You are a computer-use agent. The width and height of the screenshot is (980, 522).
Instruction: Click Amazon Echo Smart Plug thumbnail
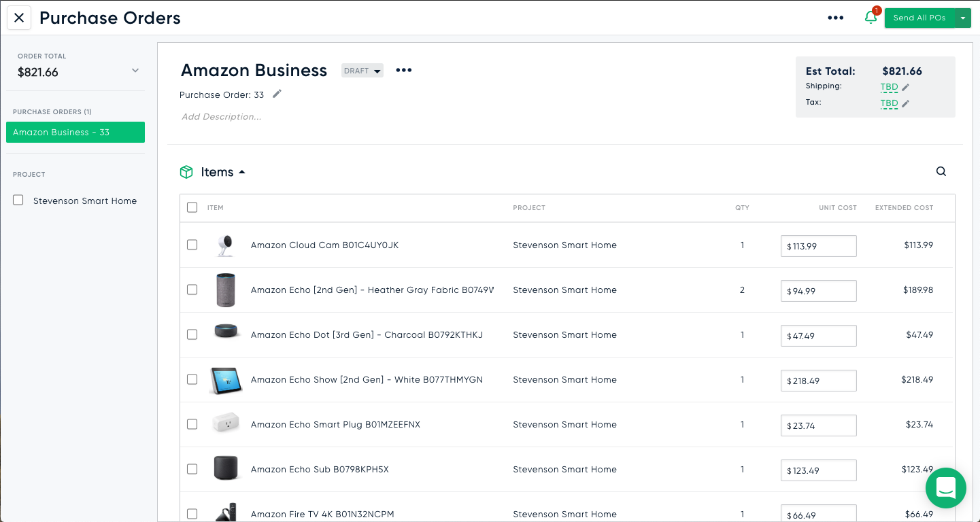coord(226,423)
